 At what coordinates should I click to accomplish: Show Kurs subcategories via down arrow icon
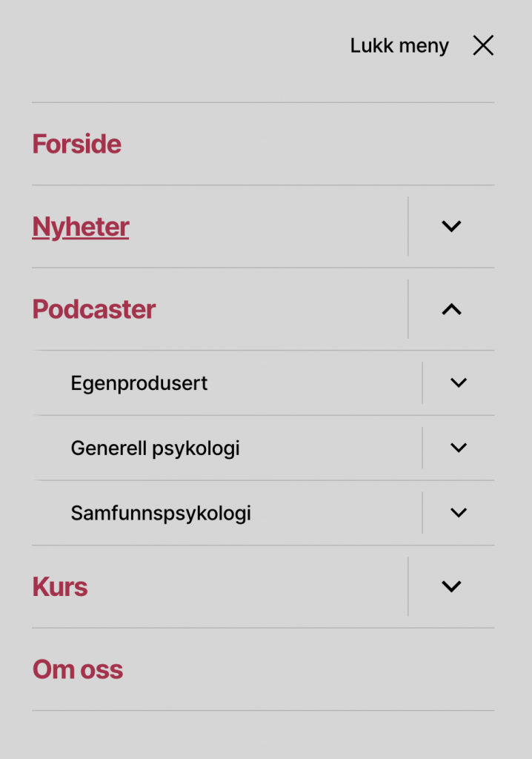point(451,586)
